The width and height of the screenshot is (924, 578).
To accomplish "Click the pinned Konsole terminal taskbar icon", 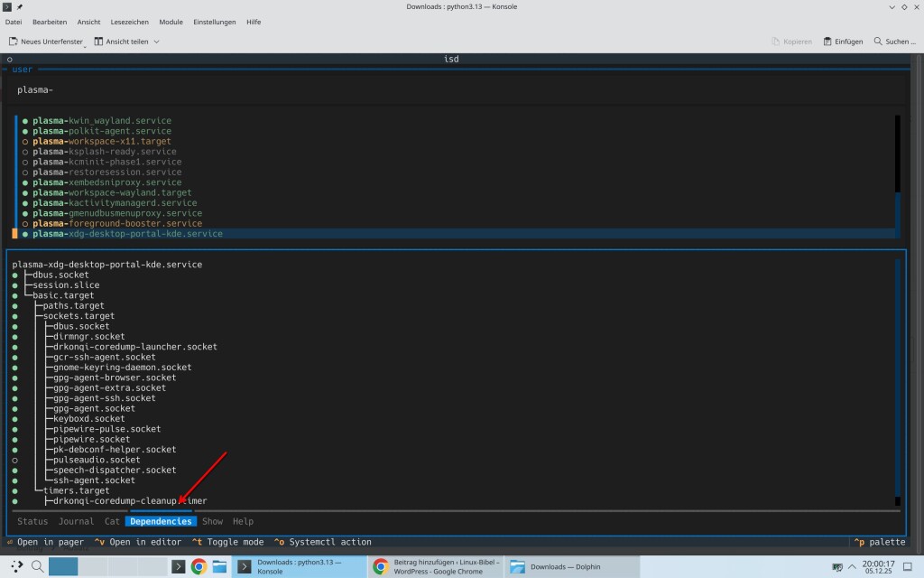I will pyautogui.click(x=179, y=566).
